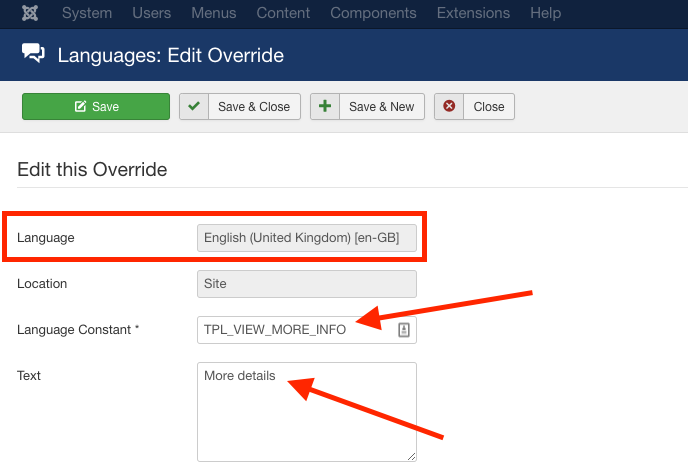Image resolution: width=688 pixels, height=473 pixels.
Task: Click the 'Language Constant *' label
Action: (x=78, y=330)
